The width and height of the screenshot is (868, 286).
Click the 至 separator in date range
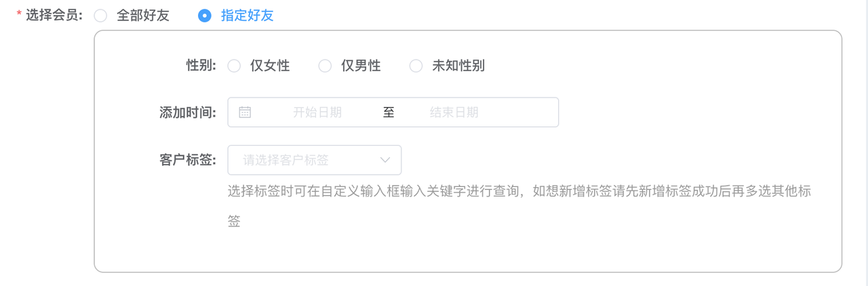[x=389, y=113]
